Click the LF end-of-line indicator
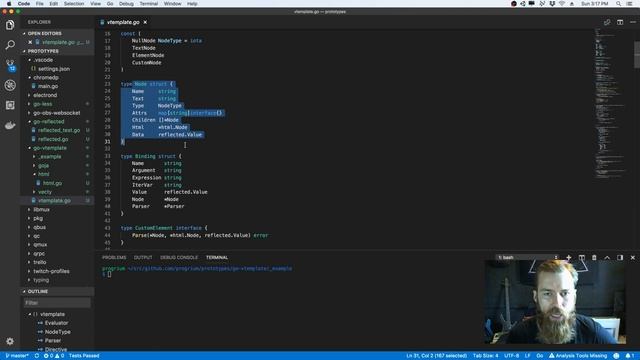The width and height of the screenshot is (640, 360). (527, 356)
